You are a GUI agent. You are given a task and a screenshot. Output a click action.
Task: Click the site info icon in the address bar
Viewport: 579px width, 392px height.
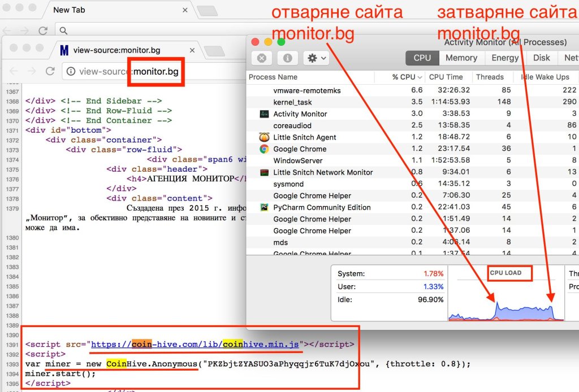71,71
